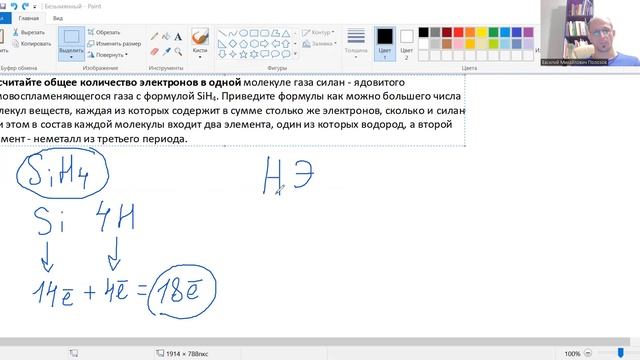Select the Text tool (A icon)
Screen dimensions: 640x360
tap(178, 37)
